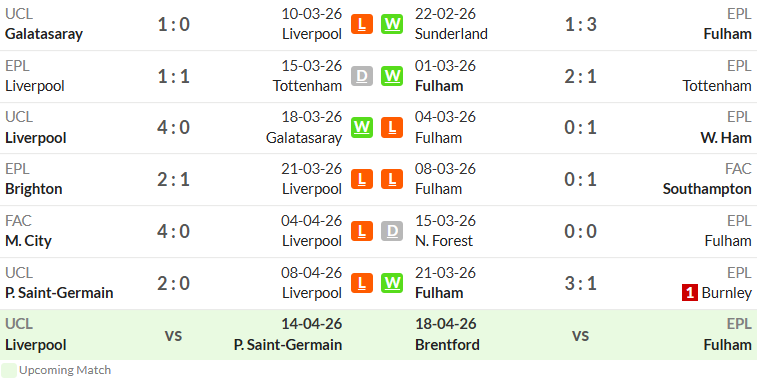Viewport: 757px width, 392px height.
Task: Click the M. City team name
Action: pos(28,241)
